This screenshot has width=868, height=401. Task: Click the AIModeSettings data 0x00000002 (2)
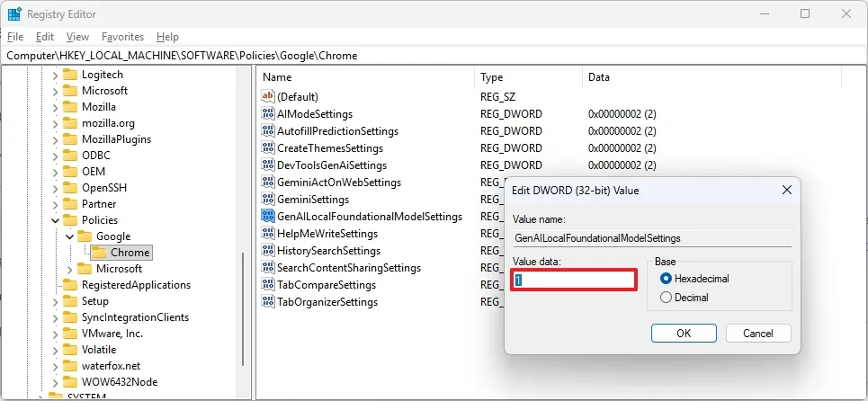pos(622,114)
